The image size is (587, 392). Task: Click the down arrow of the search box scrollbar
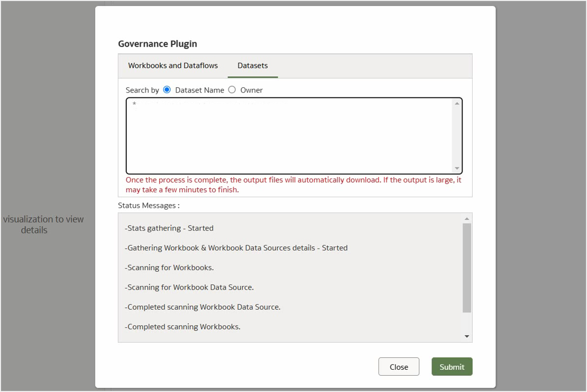click(x=458, y=167)
